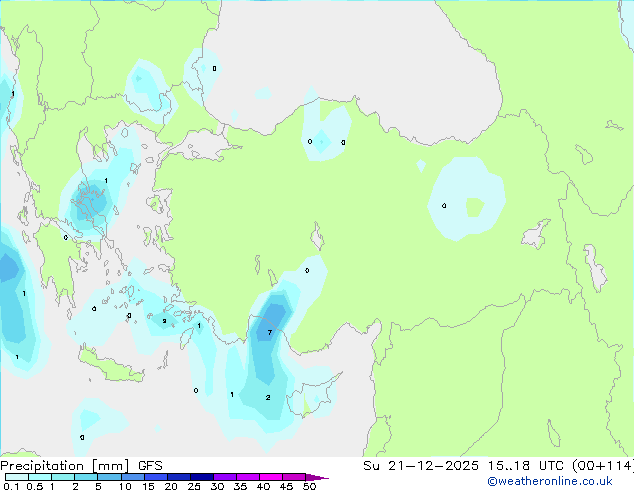The height and width of the screenshot is (490, 634).
Task: Click the '50' legend scale label
Action: coord(309,486)
